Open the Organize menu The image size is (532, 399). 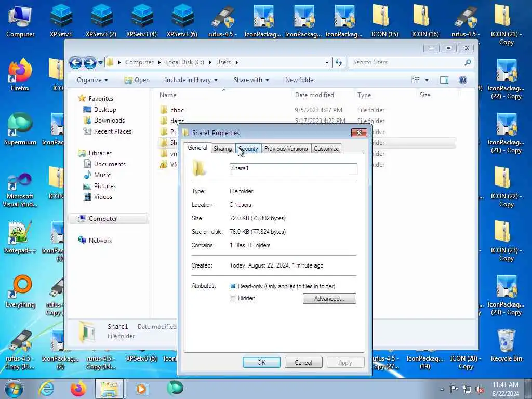92,80
